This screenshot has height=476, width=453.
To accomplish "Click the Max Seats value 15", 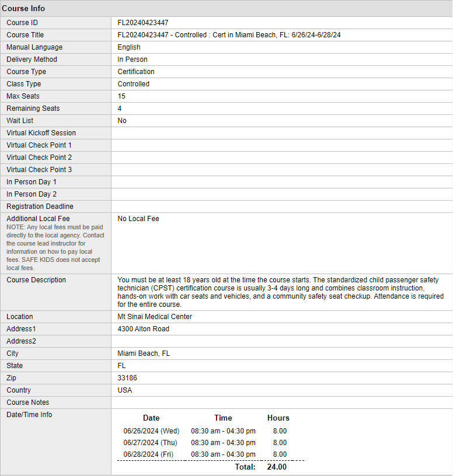I will [x=121, y=96].
